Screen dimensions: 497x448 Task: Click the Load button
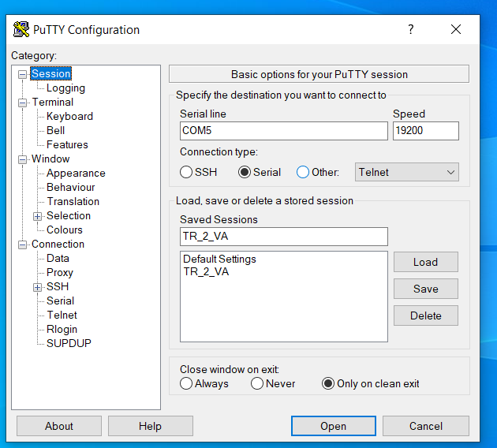tap(426, 262)
